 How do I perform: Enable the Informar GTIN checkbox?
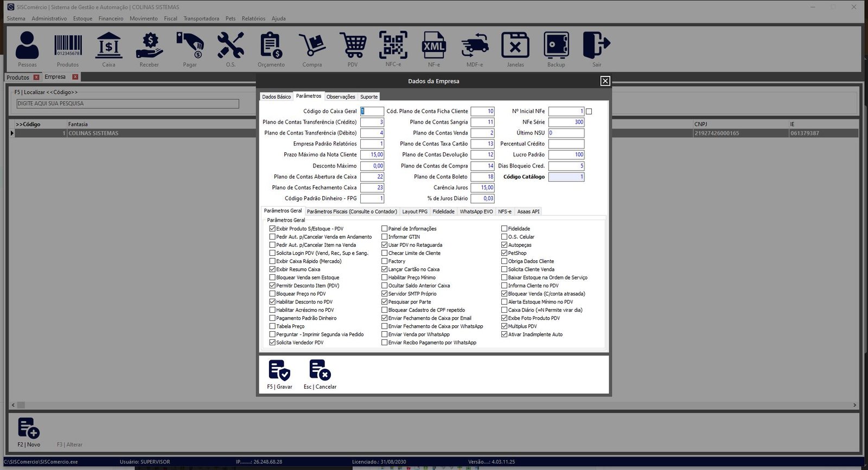click(385, 237)
